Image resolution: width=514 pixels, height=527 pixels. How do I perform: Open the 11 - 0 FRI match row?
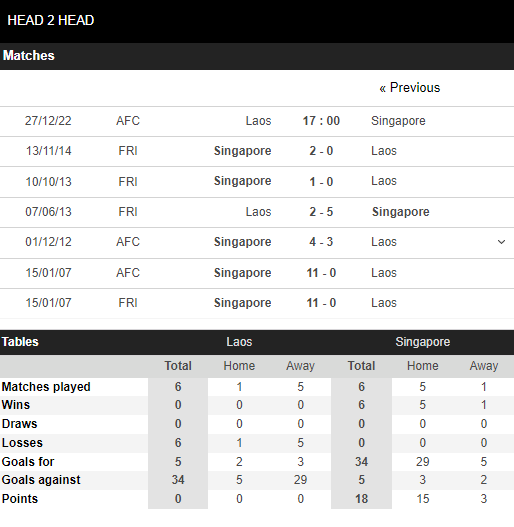pos(257,303)
